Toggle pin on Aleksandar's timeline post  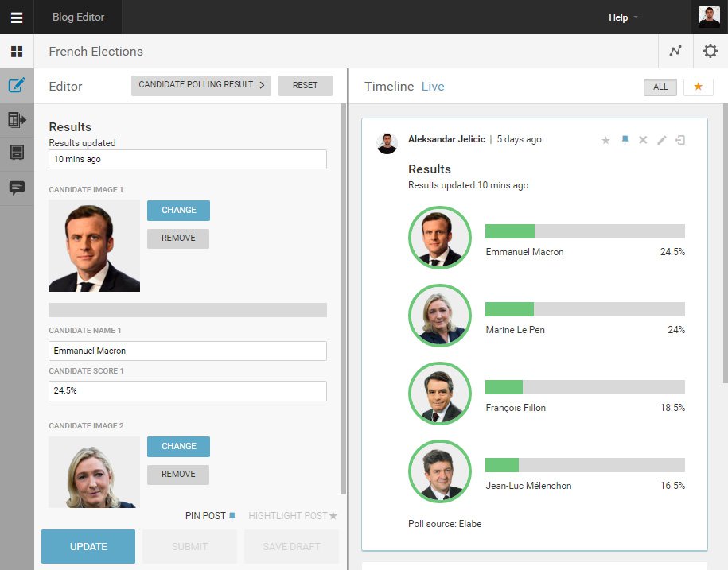coord(625,140)
